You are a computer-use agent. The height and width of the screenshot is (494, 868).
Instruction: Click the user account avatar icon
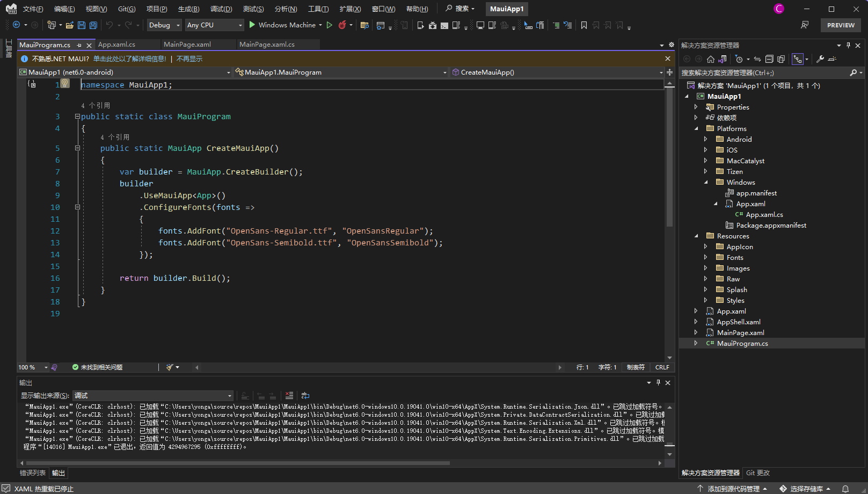[779, 9]
